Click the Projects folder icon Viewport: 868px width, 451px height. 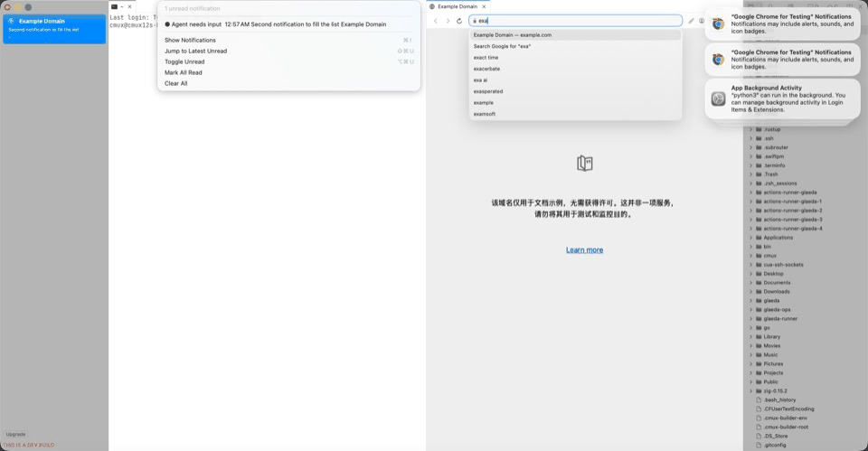[x=759, y=373]
